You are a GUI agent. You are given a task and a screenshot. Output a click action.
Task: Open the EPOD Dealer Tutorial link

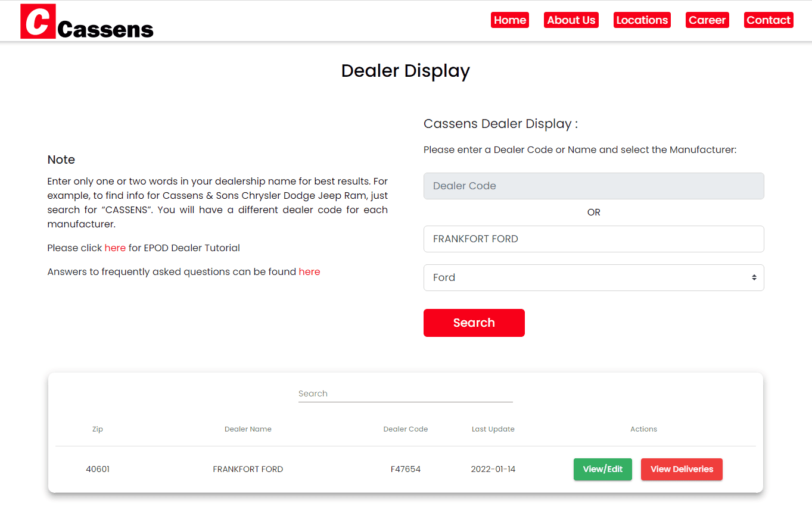point(115,248)
